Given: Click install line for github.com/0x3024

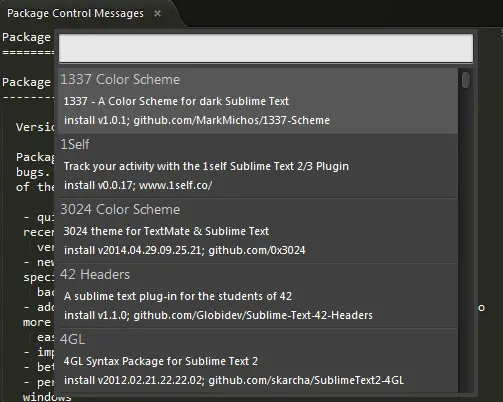Looking at the screenshot, I should (x=184, y=250).
